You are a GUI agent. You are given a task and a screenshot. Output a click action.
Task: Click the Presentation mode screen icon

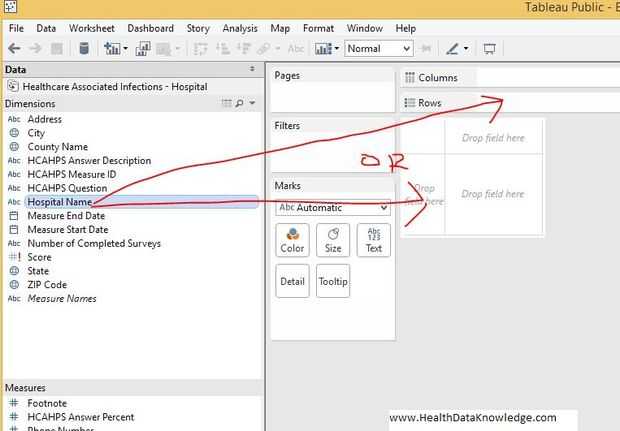coord(490,49)
